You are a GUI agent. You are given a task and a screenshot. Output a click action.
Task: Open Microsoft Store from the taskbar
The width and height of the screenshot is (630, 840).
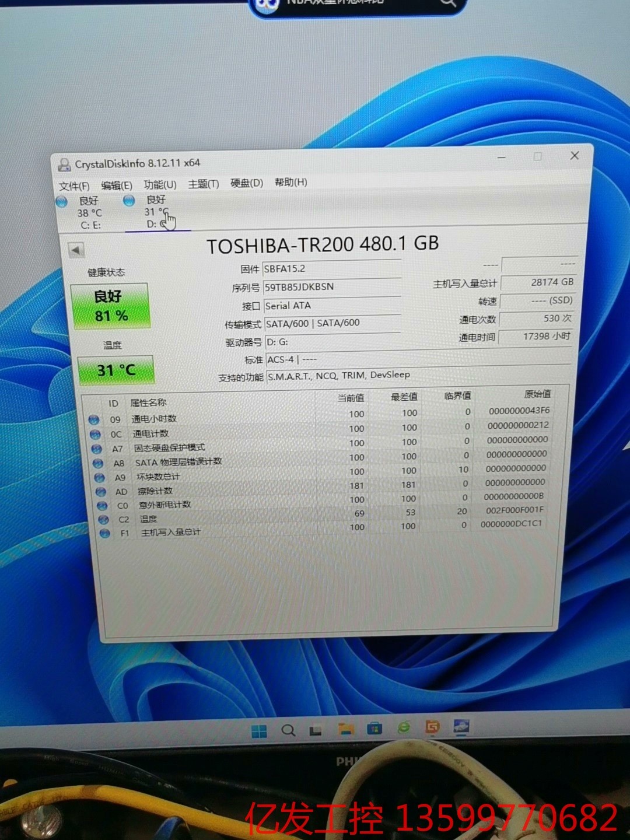pos(374,728)
